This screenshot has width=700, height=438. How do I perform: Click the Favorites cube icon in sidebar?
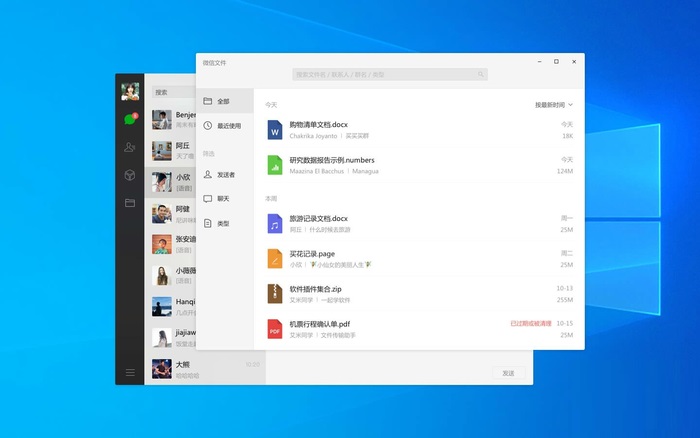(129, 175)
